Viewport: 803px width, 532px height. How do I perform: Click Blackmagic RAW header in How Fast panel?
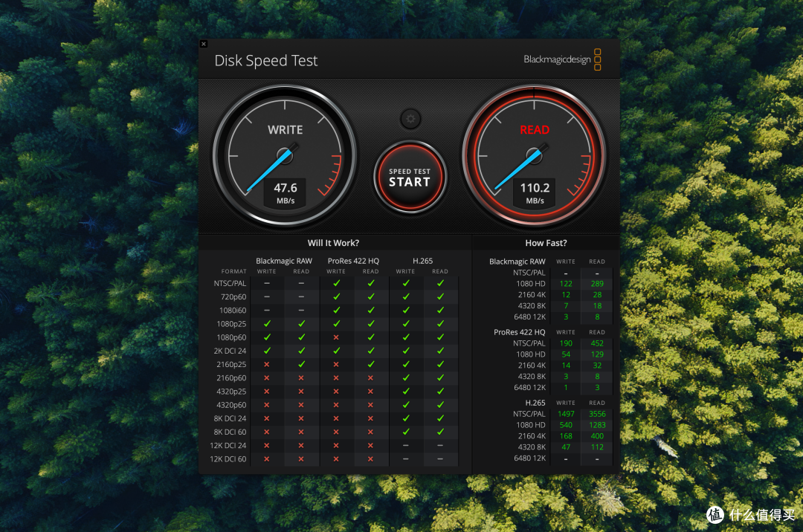pos(517,262)
